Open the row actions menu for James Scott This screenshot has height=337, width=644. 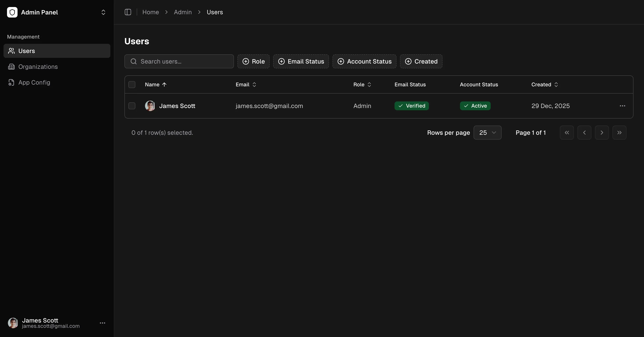622,106
